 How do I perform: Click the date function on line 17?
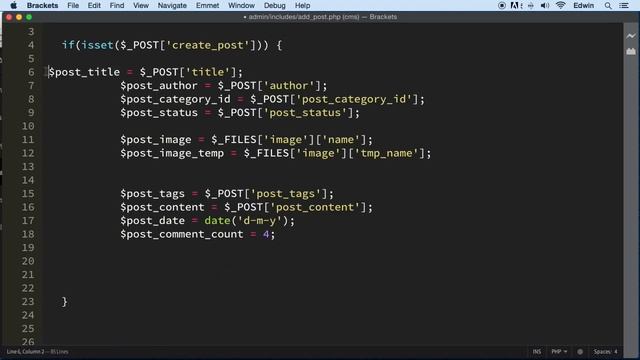coord(217,220)
